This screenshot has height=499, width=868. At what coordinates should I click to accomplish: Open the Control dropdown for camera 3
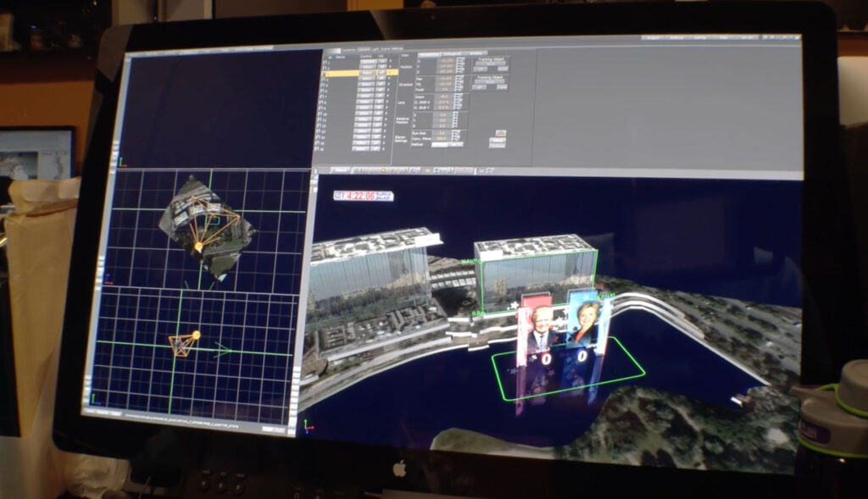click(367, 74)
